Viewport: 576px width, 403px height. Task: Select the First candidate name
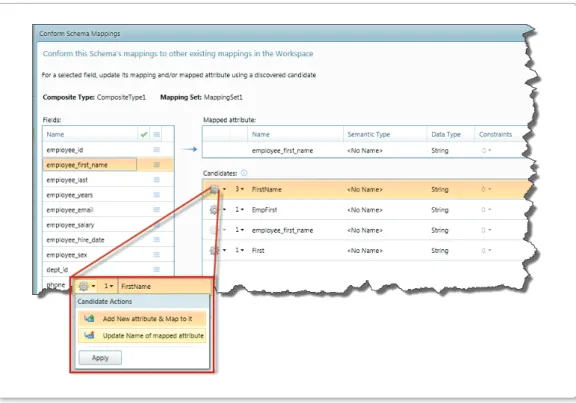[258, 251]
